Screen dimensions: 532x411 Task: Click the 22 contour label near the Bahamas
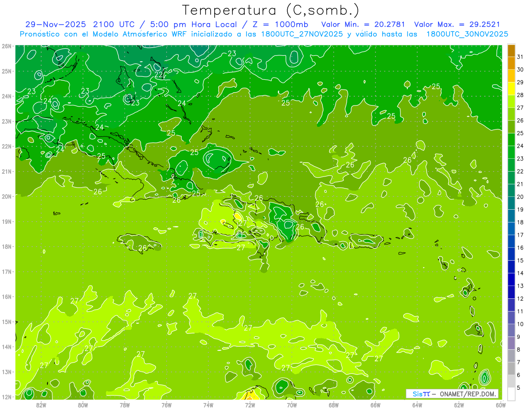(159, 74)
